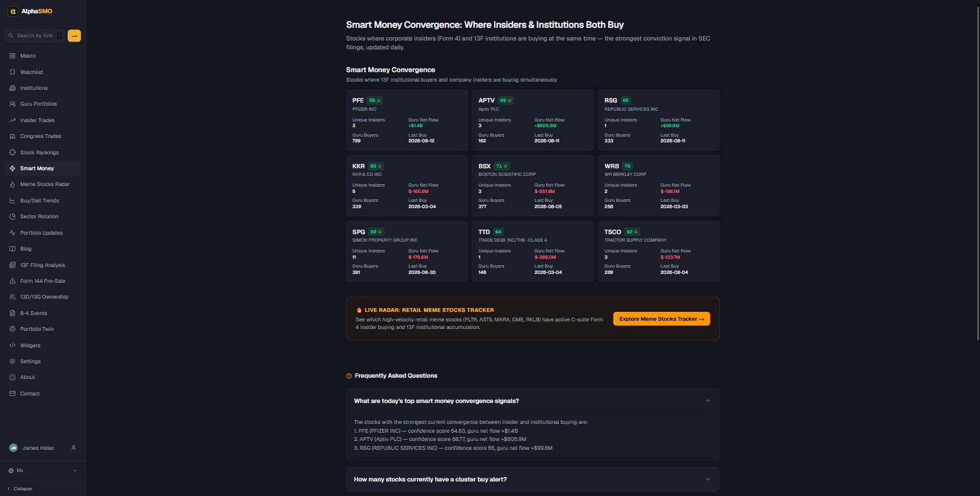Click the SIMON PROPERTY GROUP INC name
Screen dimensions: 980x496
[x=385, y=240]
